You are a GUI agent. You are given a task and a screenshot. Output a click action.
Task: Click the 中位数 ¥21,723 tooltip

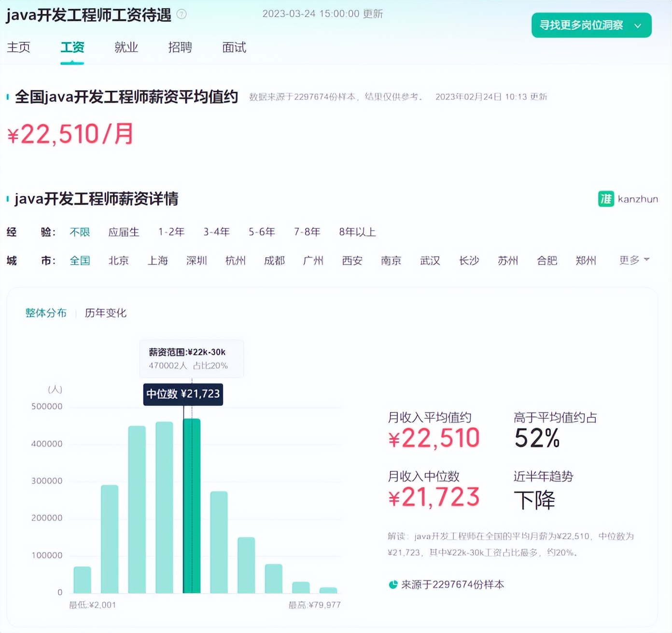click(182, 394)
